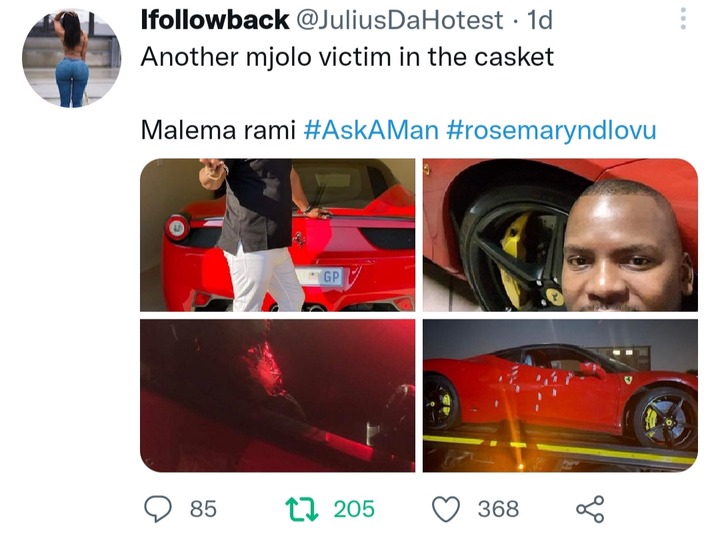Open the #AskAMan hashtag
The image size is (720, 538).
pos(371,130)
